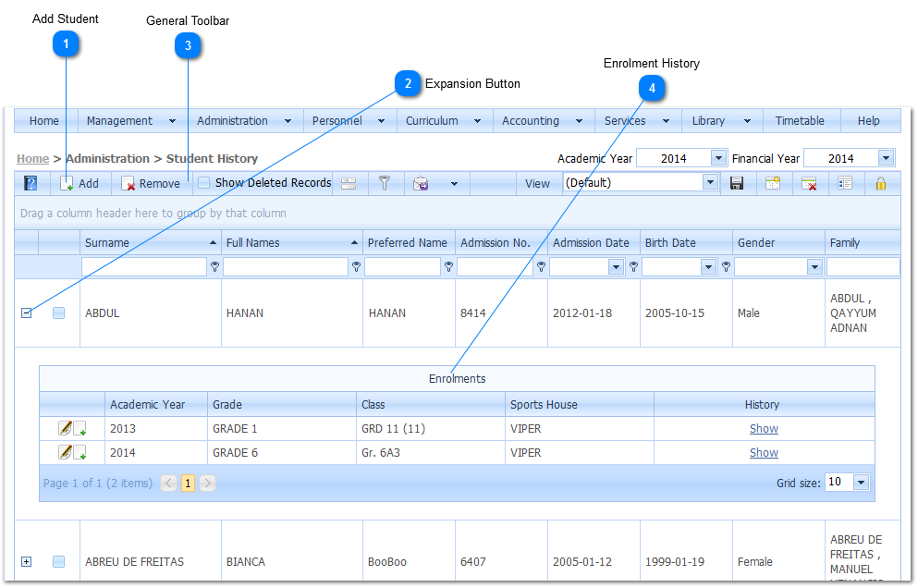Image resolution: width=918 pixels, height=588 pixels.
Task: Select the ABDUL row checkbox
Action: [x=59, y=313]
